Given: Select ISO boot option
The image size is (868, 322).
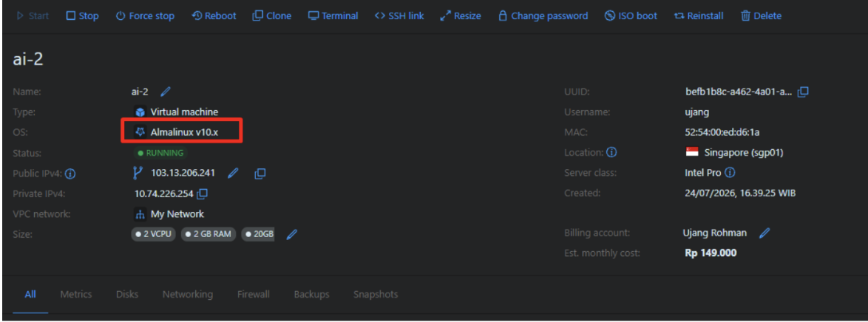Looking at the screenshot, I should 631,16.
